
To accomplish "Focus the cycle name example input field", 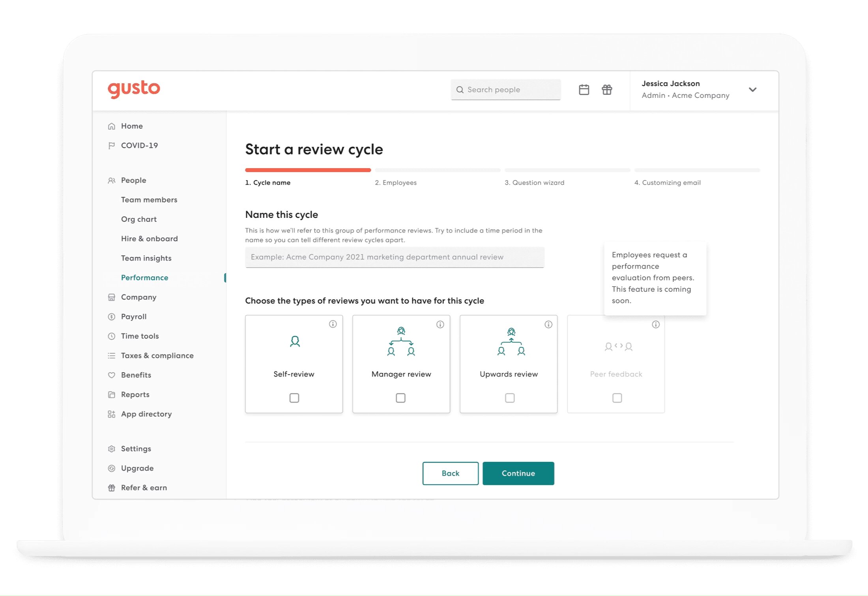I will pos(395,257).
